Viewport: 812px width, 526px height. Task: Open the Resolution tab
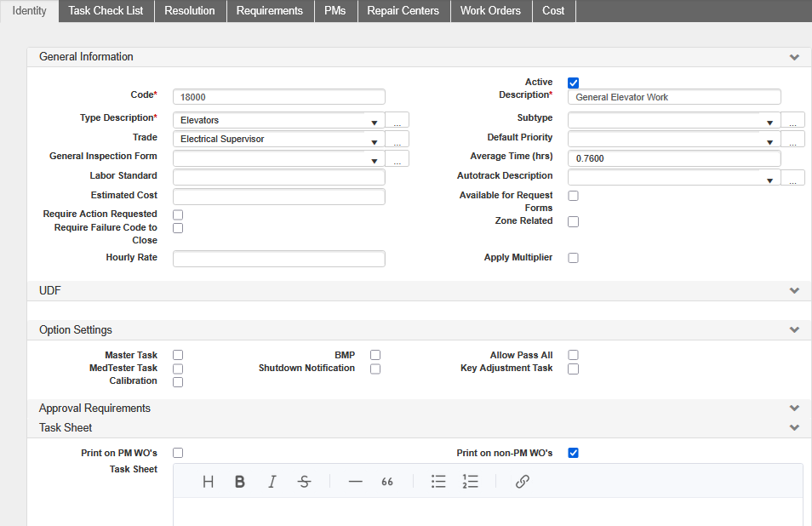[x=190, y=11]
